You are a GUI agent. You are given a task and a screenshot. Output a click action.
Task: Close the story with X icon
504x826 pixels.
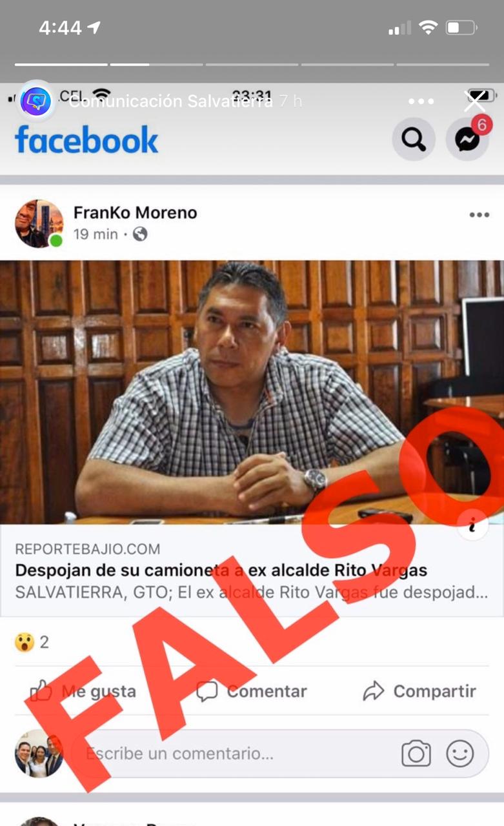point(475,101)
